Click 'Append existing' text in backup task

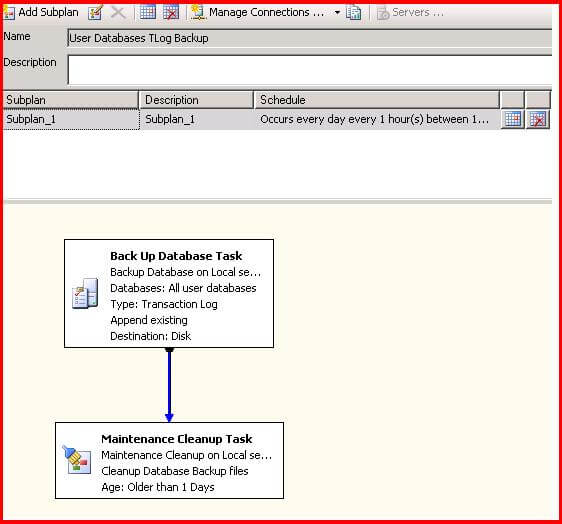149,320
